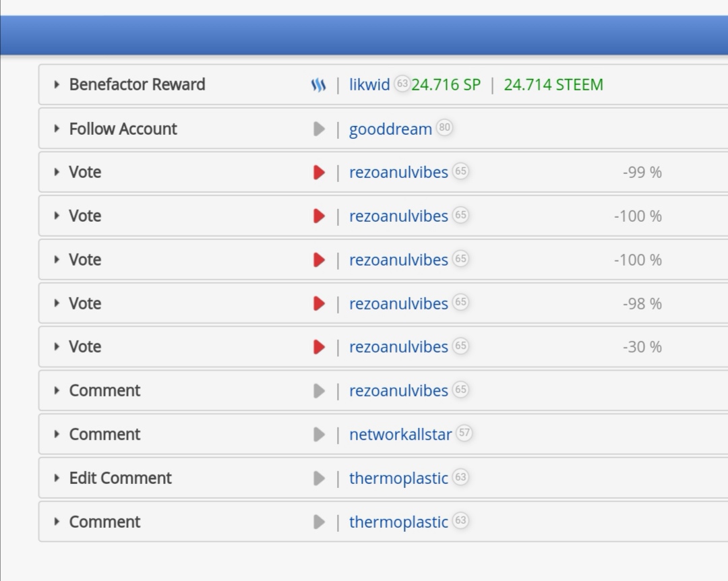Image resolution: width=728 pixels, height=581 pixels.
Task: Click the Edit Comment label
Action: click(120, 478)
